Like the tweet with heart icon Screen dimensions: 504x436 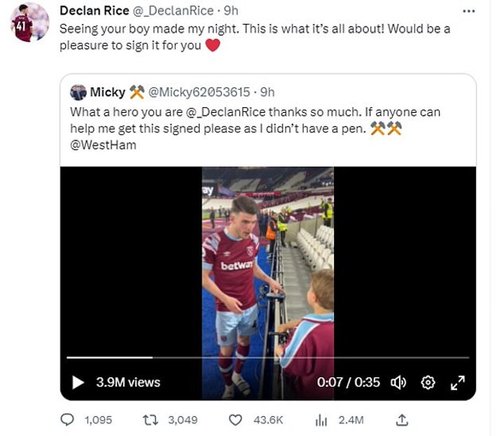tap(235, 420)
